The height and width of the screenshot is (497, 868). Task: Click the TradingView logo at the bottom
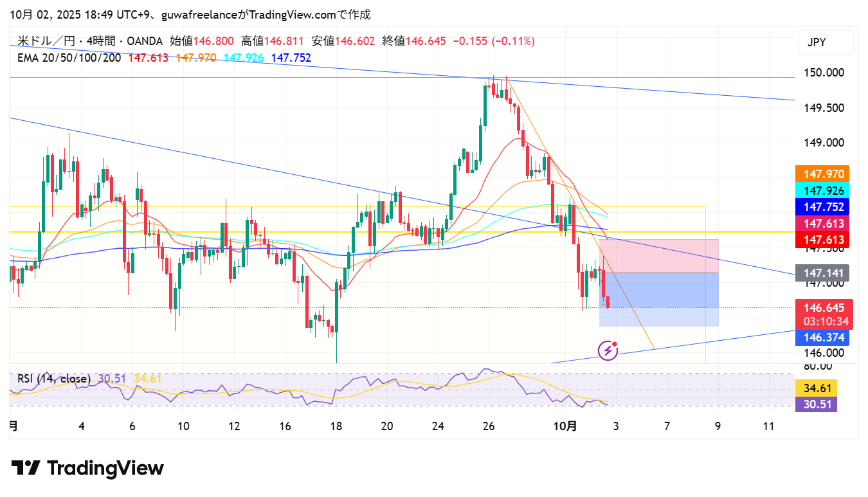(x=87, y=468)
